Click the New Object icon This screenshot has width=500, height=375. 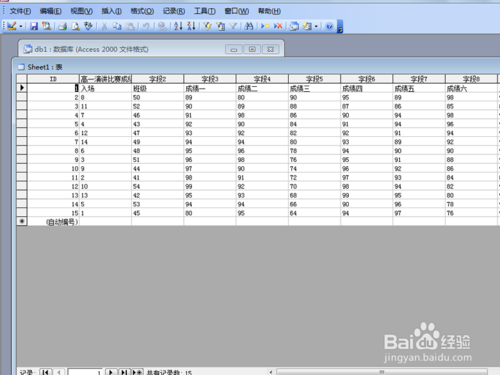pyautogui.click(x=307, y=26)
